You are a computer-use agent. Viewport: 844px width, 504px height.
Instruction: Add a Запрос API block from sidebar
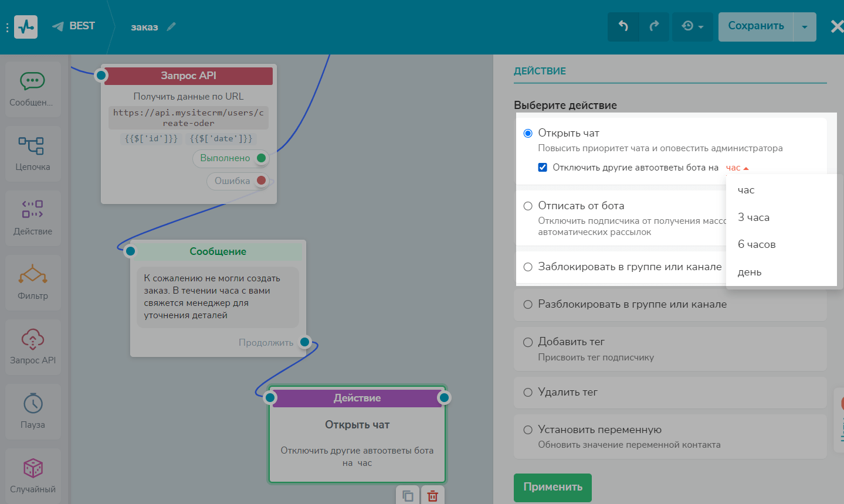33,347
